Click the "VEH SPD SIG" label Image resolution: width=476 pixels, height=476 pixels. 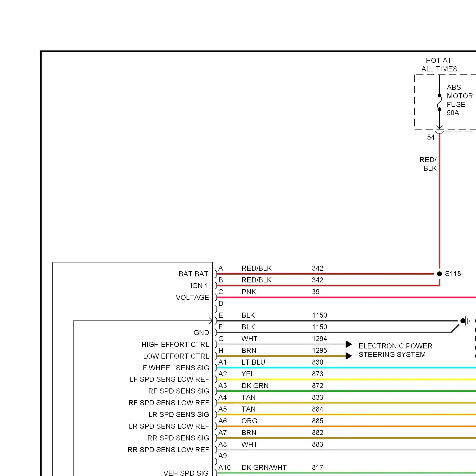click(x=186, y=473)
